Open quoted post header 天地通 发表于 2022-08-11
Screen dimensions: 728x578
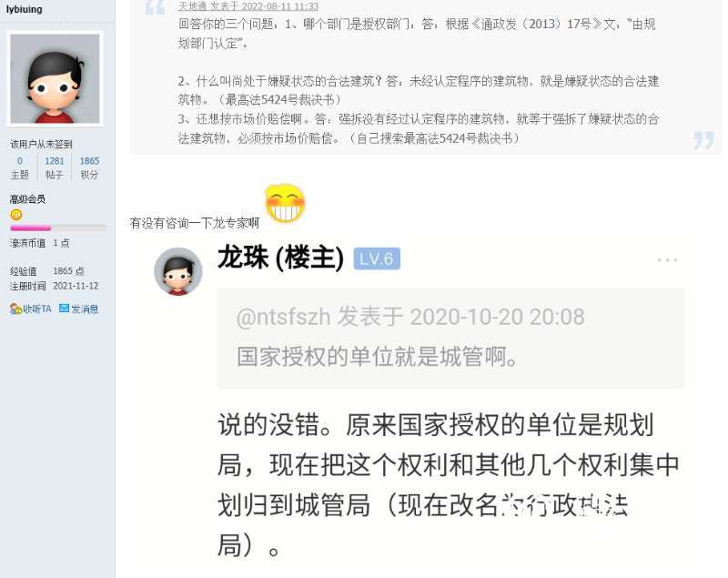click(x=248, y=6)
